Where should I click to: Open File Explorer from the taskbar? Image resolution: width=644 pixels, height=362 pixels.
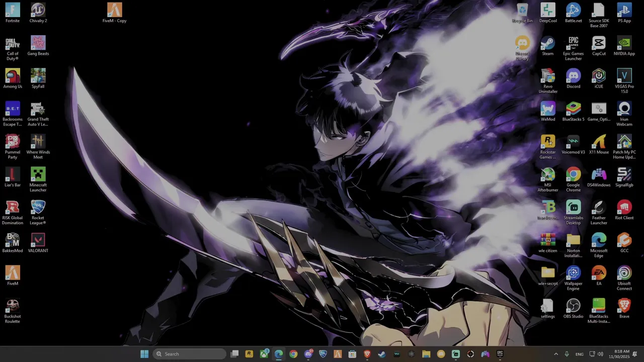[x=426, y=354]
